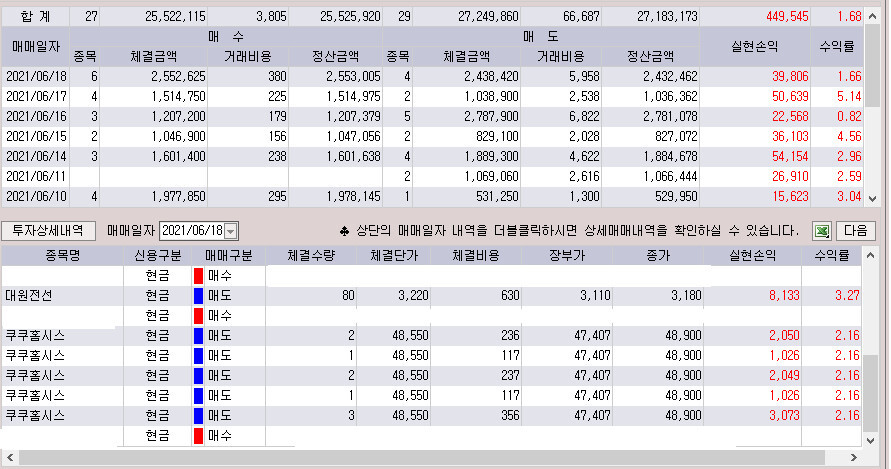Click settlement amount 27,183,173 in totals
The width and height of the screenshot is (891, 469).
click(667, 16)
